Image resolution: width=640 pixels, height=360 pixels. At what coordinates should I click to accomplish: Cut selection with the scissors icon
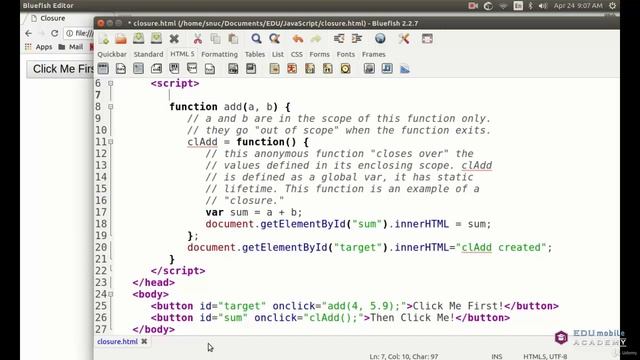click(x=198, y=39)
